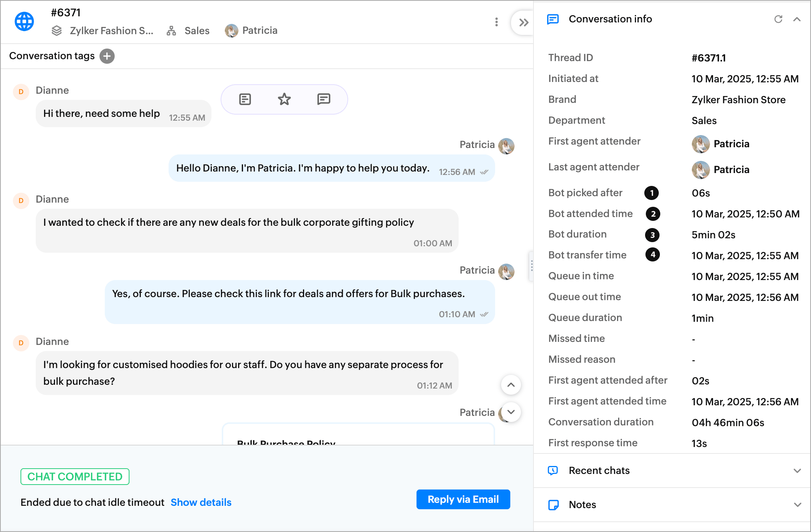
Task: Jump to previous message with up arrow
Action: pyautogui.click(x=511, y=385)
